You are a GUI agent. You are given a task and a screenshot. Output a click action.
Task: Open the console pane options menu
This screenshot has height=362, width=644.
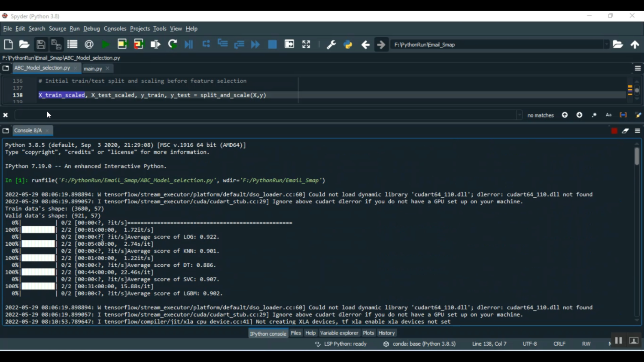637,130
